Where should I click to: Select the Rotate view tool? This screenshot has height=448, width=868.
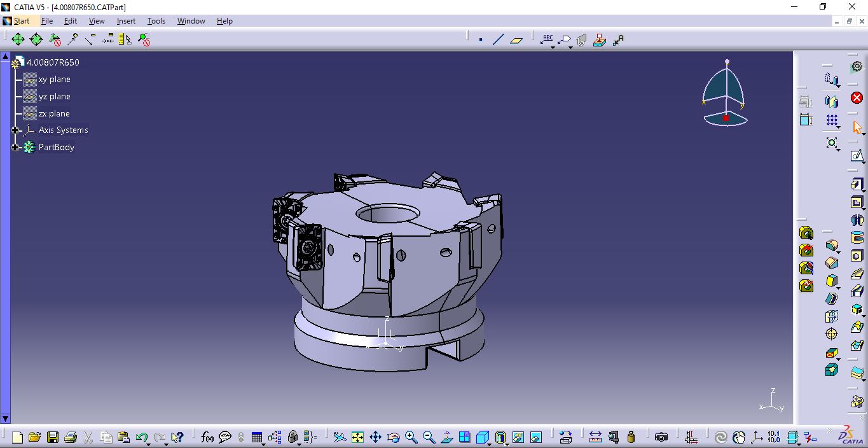[393, 437]
